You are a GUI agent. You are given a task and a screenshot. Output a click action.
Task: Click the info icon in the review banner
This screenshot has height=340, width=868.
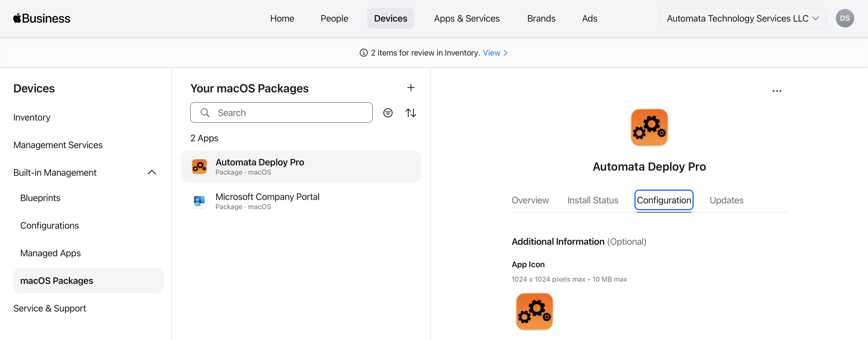click(x=363, y=53)
